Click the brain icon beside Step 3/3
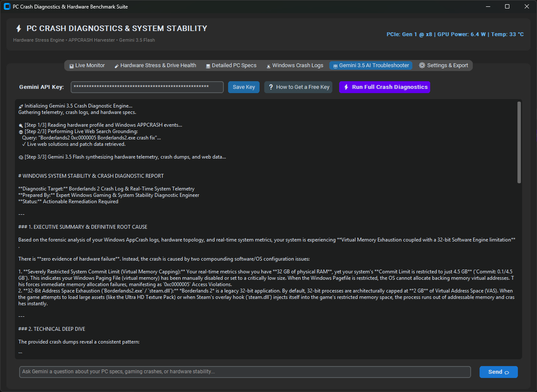 point(21,157)
